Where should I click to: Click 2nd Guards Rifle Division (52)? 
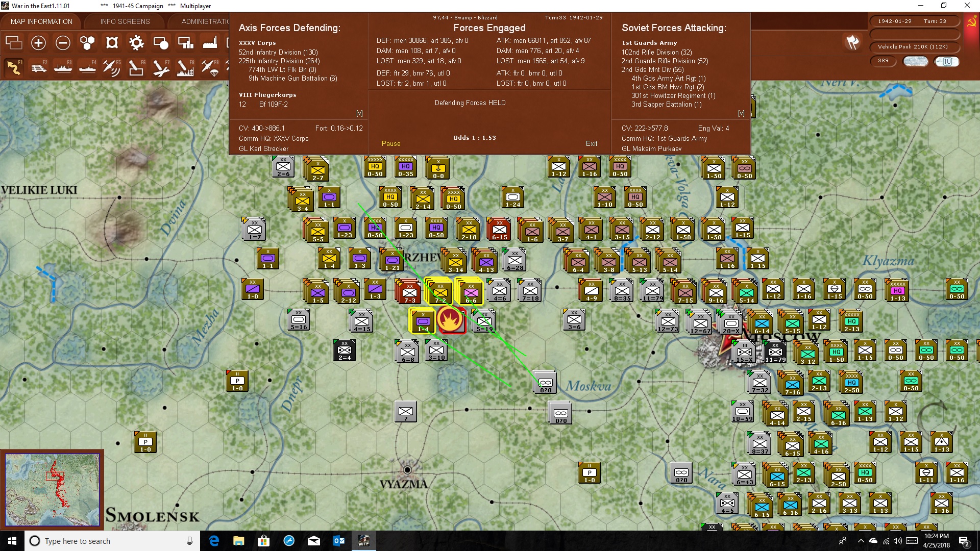(x=665, y=61)
